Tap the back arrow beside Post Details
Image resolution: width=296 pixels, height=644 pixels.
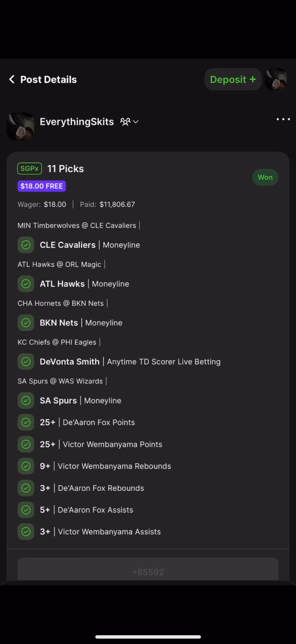point(12,79)
